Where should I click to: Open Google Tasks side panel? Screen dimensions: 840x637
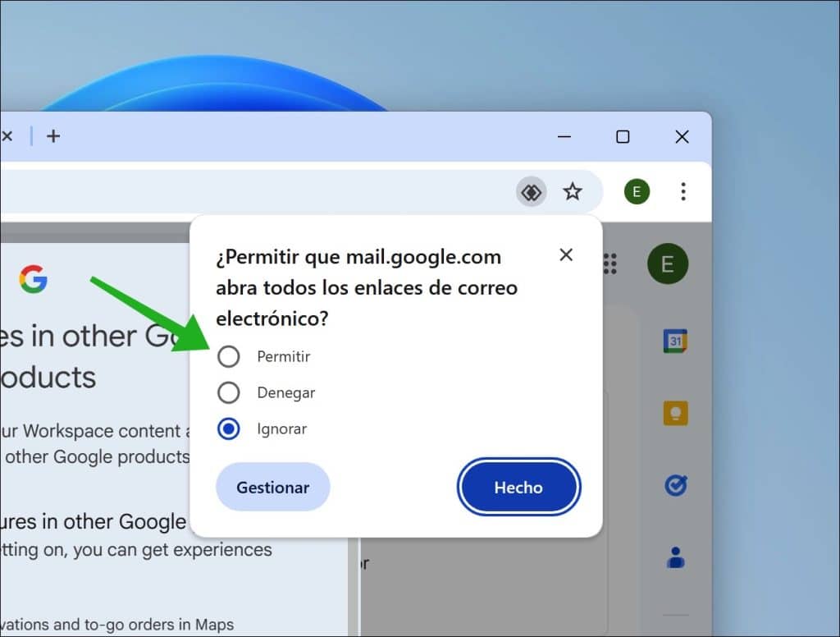pos(676,485)
